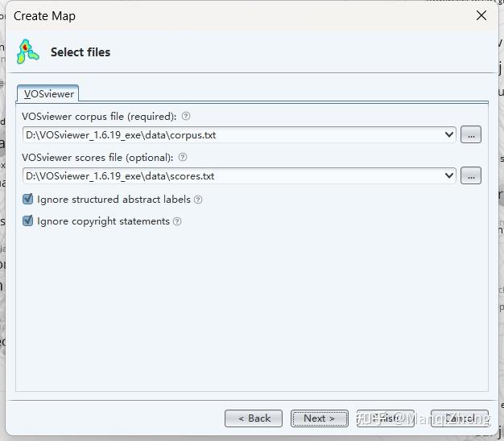Image resolution: width=504 pixels, height=441 pixels.
Task: Uncheck Ignore copyright statements checkbox
Action: pyautogui.click(x=28, y=220)
